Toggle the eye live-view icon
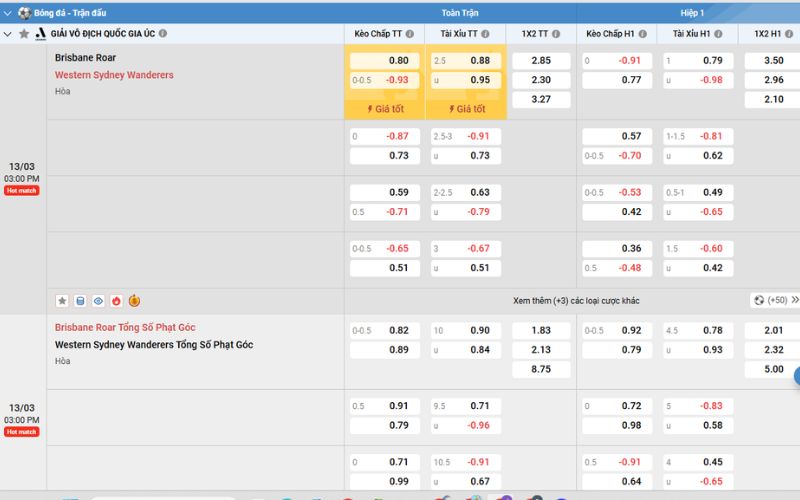 98,301
